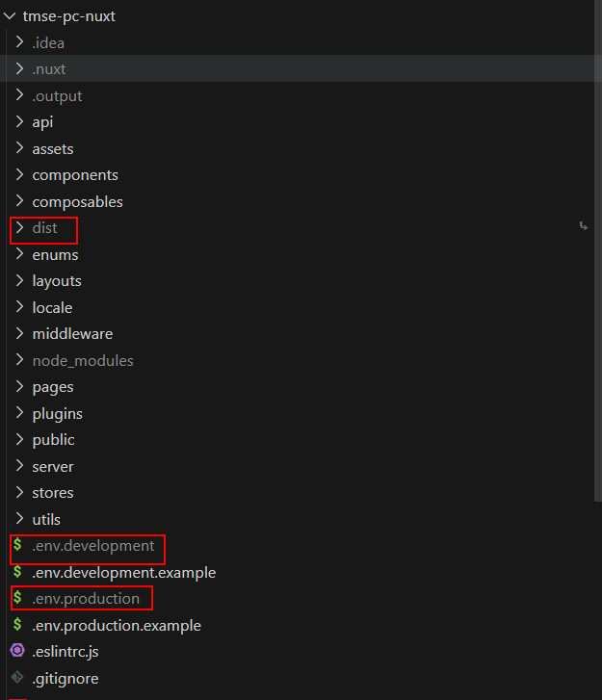Click the small indicator icon on dist row
The height and width of the screenshot is (700, 602).
point(583,226)
